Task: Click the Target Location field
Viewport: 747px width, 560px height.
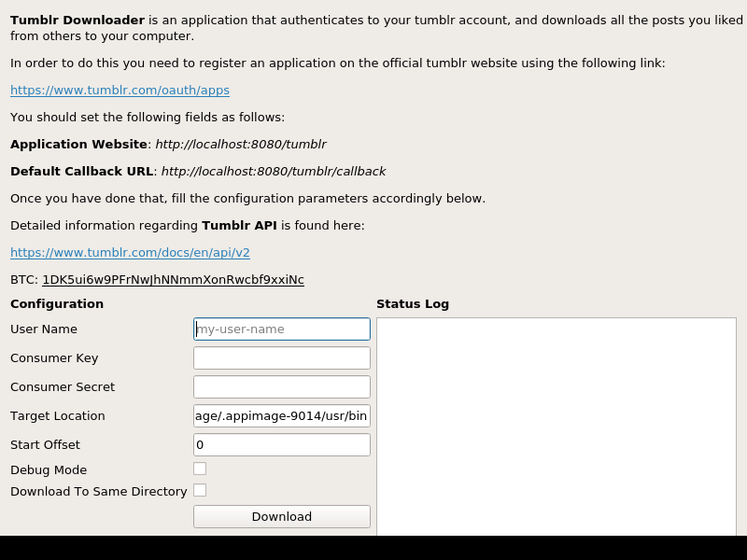Action: click(282, 416)
